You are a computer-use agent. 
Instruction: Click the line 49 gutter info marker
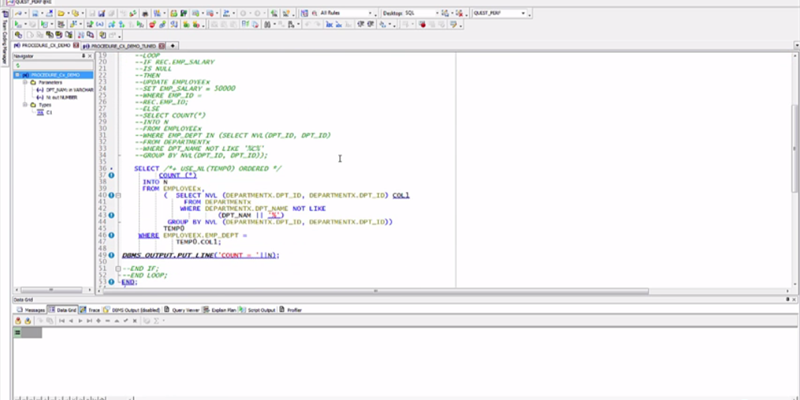pos(111,255)
